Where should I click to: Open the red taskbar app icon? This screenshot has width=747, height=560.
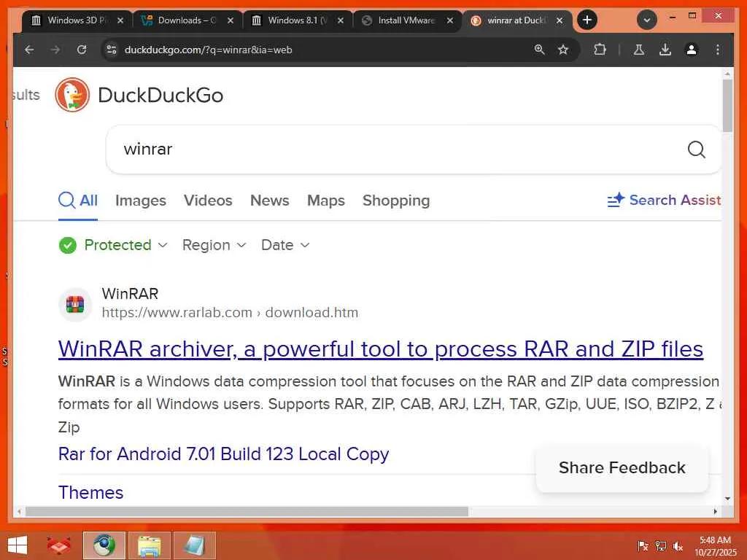pos(58,545)
